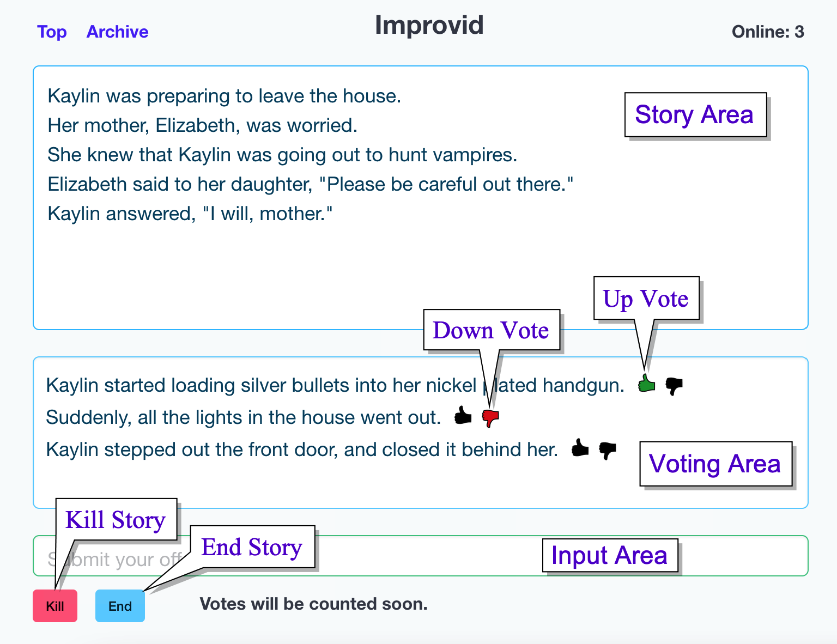Image resolution: width=837 pixels, height=644 pixels.
Task: Click the Up Vote callout label
Action: (x=646, y=298)
